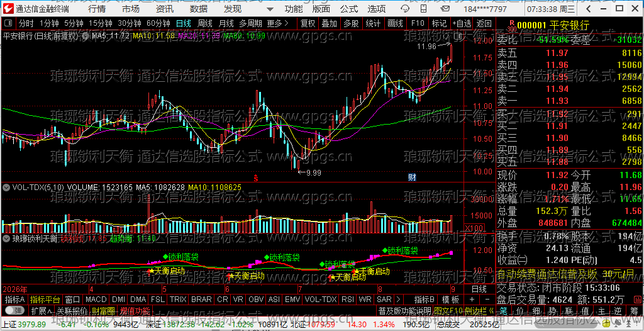Expand the 扩展 panel arrow
Viewport: 644px width, 331px height.
[42, 310]
